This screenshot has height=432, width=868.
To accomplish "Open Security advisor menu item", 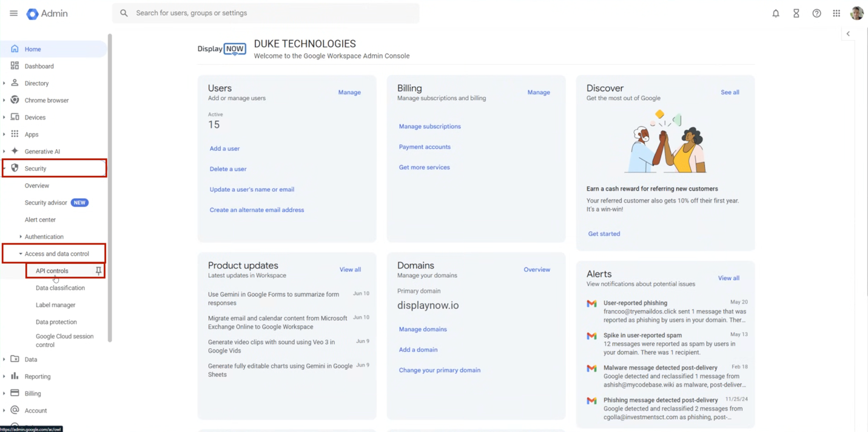I will tap(46, 203).
